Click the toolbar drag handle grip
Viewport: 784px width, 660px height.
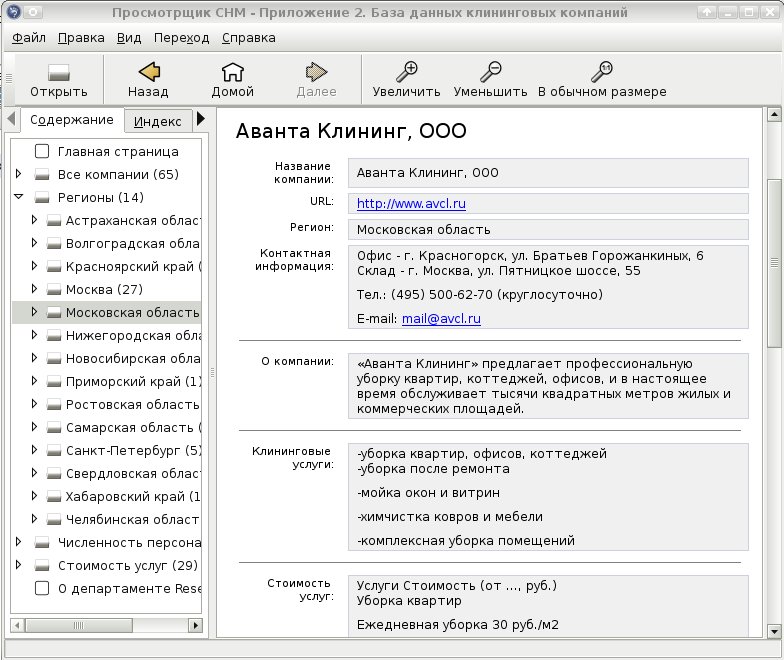click(8, 78)
